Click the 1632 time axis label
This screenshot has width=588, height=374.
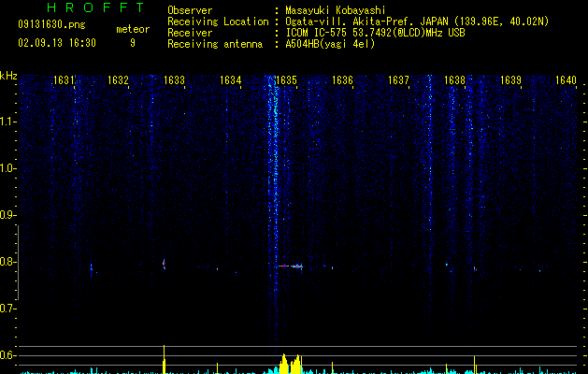[118, 80]
